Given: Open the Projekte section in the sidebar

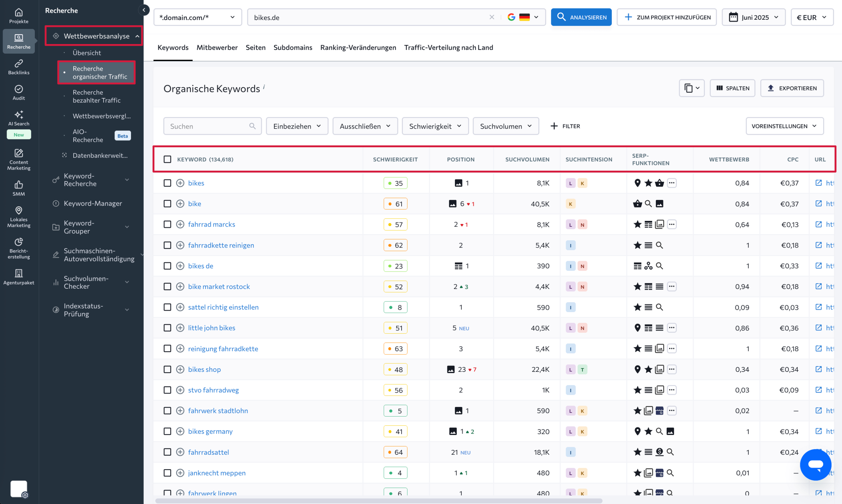Looking at the screenshot, I should tap(19, 16).
